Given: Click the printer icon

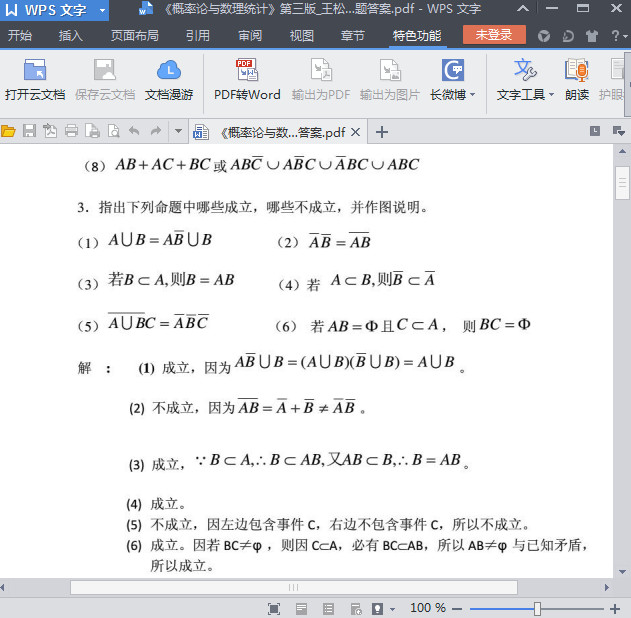Looking at the screenshot, I should 71,131.
